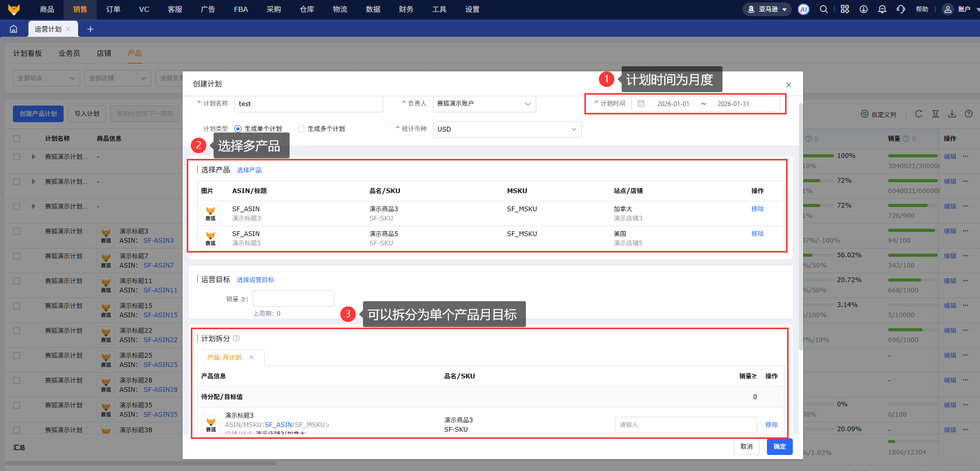This screenshot has height=471, width=980.
Task: Tick the checkbox for the SF-ASIN11 row
Action: tap(17, 281)
